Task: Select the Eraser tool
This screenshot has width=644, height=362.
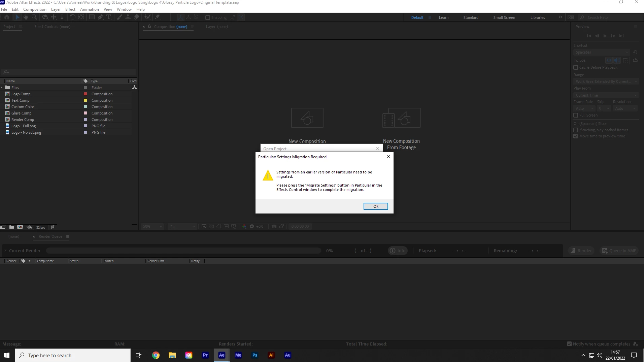Action: click(136, 17)
